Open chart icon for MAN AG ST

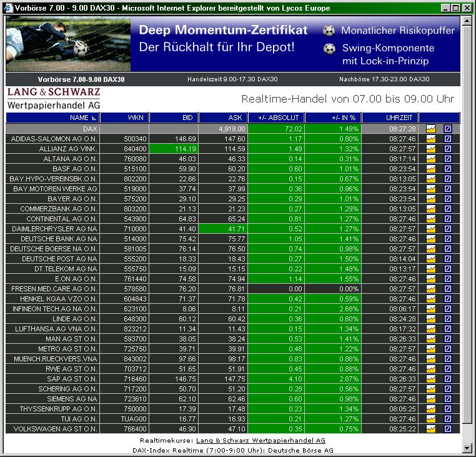431,339
